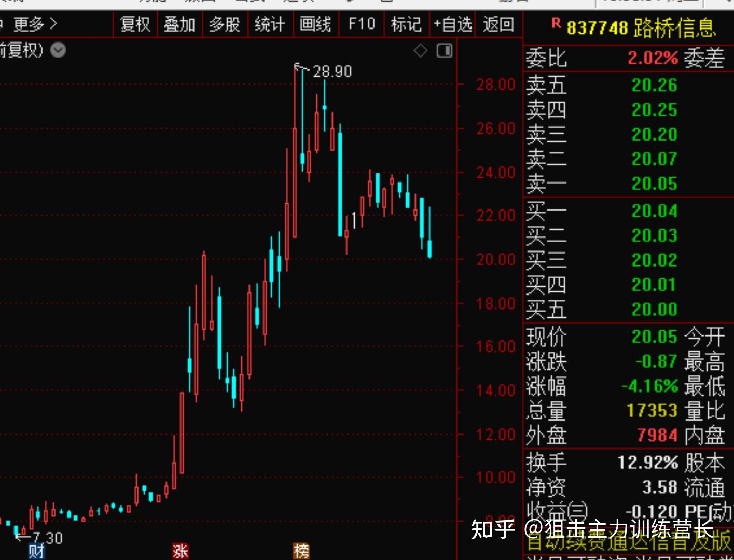Image resolution: width=734 pixels, height=560 pixels.
Task: Click 现价 value 20.05
Action: 654,337
